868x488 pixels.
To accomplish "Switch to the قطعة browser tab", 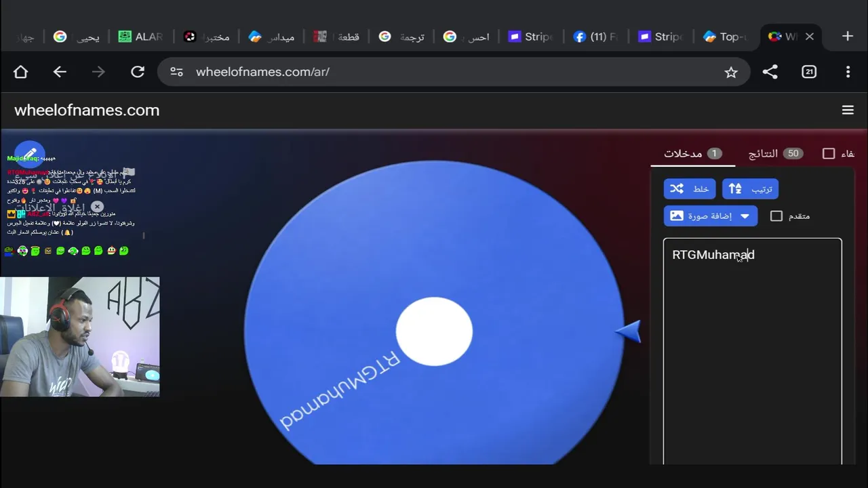I will (336, 37).
